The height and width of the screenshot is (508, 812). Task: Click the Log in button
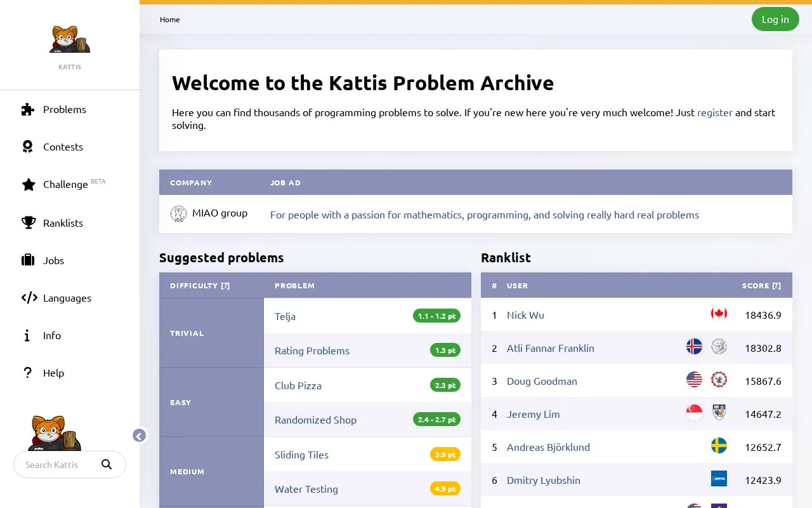tap(775, 19)
